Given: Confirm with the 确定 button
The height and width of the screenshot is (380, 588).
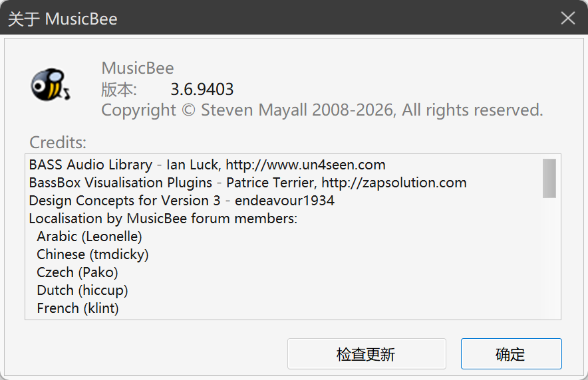Looking at the screenshot, I should [511, 354].
